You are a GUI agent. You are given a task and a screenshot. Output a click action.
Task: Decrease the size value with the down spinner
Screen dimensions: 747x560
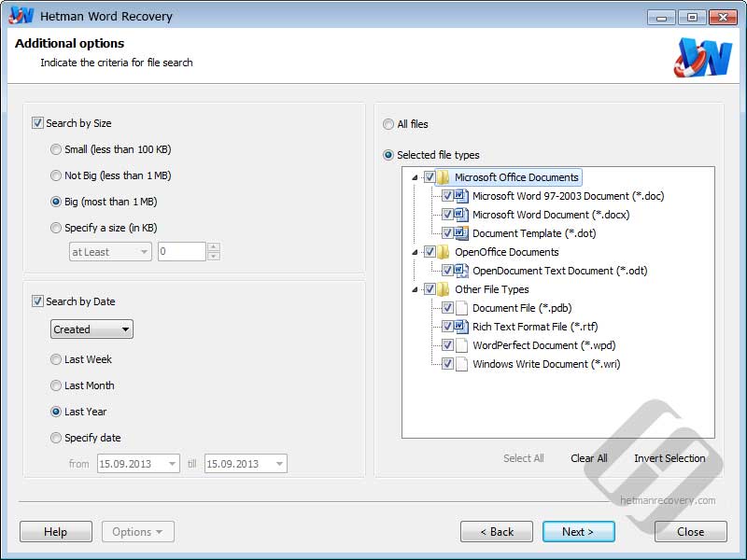tap(214, 256)
